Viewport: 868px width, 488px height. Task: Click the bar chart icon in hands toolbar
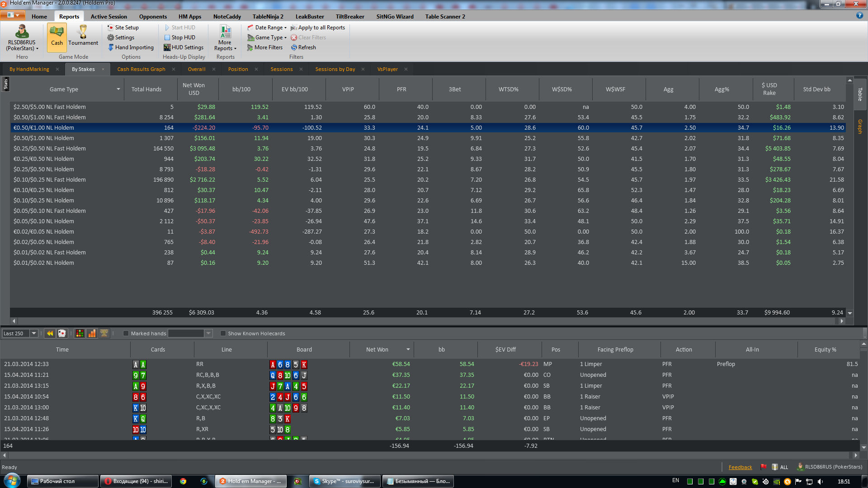(92, 333)
